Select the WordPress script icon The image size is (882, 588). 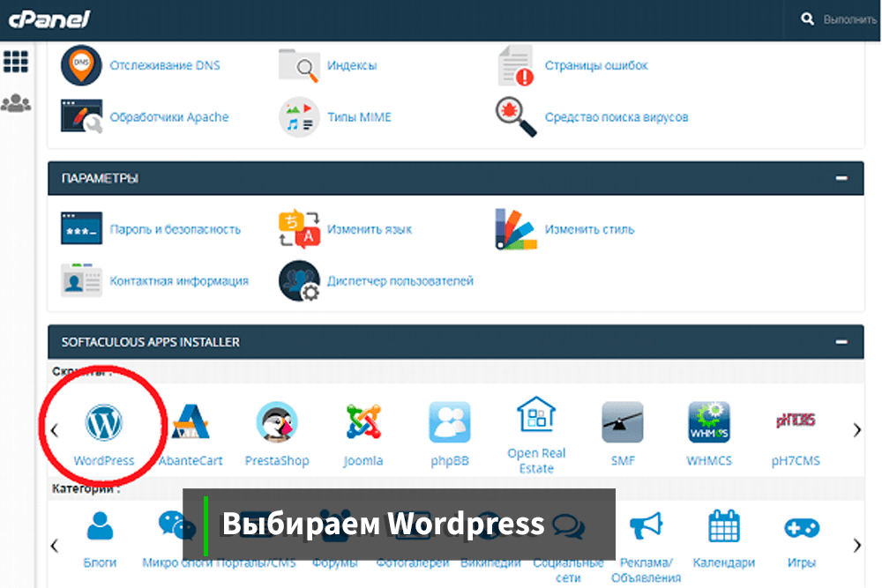click(104, 422)
